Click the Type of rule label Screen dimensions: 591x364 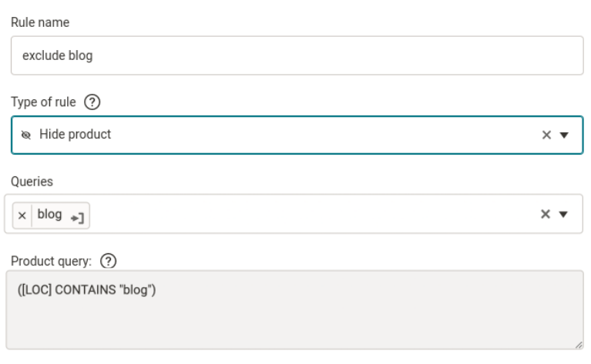click(x=43, y=102)
